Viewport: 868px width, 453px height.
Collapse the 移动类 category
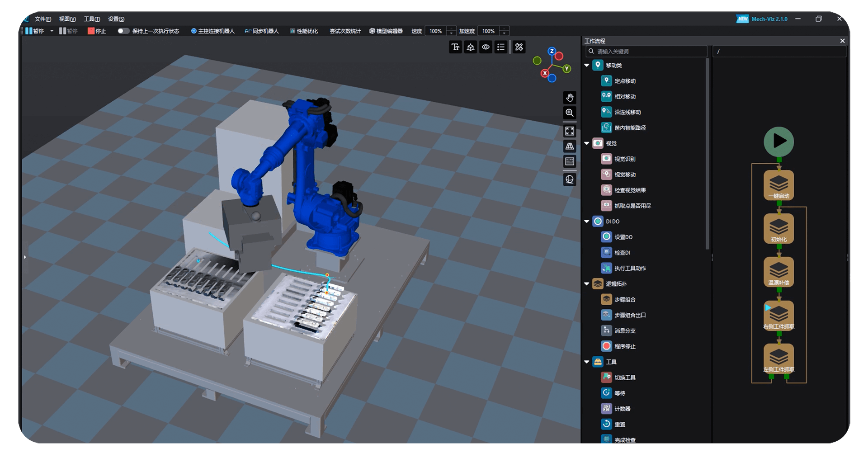[x=587, y=66]
